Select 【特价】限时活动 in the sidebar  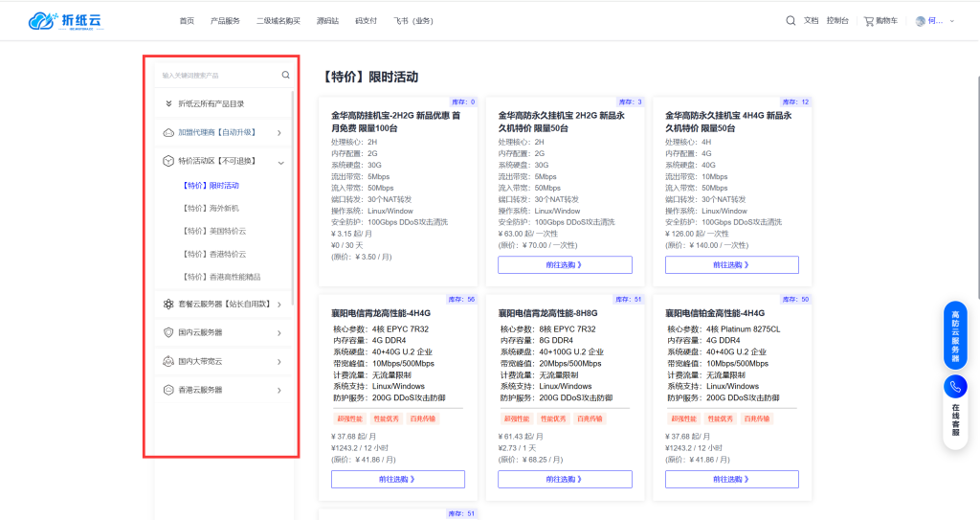212,185
